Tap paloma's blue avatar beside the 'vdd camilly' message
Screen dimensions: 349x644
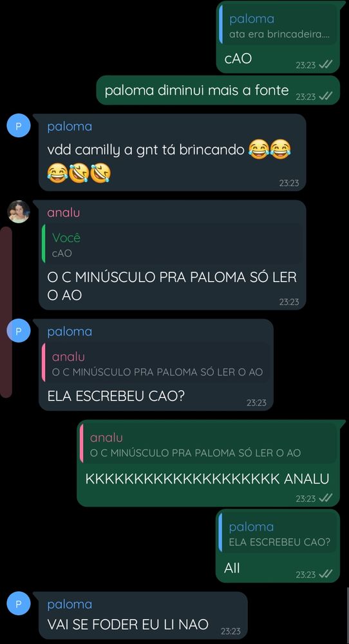[x=19, y=126]
